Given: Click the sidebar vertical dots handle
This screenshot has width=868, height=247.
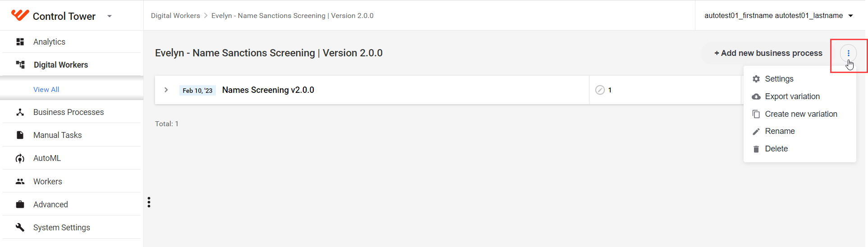Looking at the screenshot, I should coord(149,202).
